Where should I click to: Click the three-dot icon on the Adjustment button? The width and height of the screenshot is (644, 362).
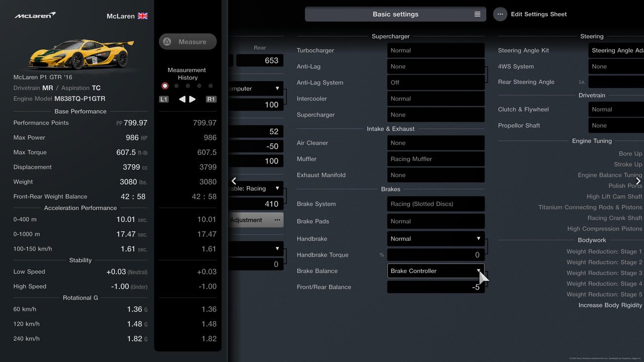pos(277,220)
